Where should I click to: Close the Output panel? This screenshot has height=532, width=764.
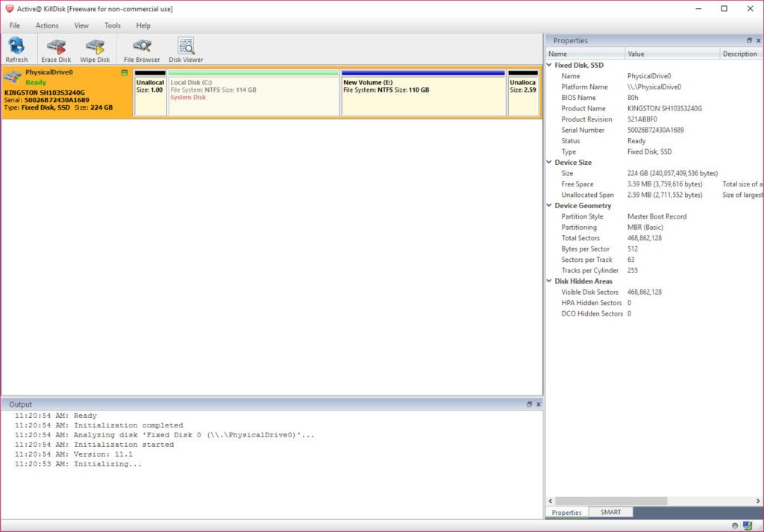539,404
